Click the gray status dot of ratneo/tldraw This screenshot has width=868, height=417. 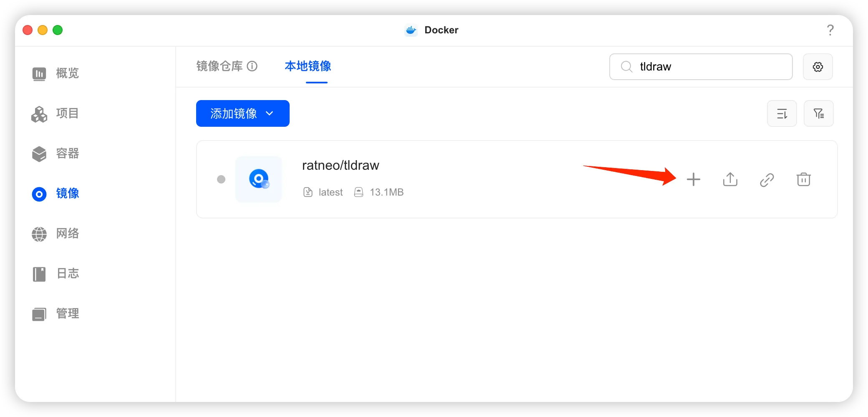pos(221,179)
